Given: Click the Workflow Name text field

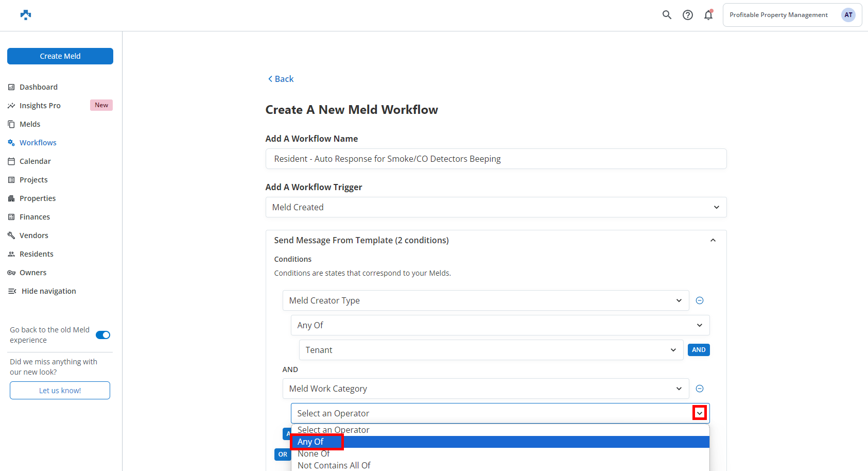Looking at the screenshot, I should pos(496,159).
